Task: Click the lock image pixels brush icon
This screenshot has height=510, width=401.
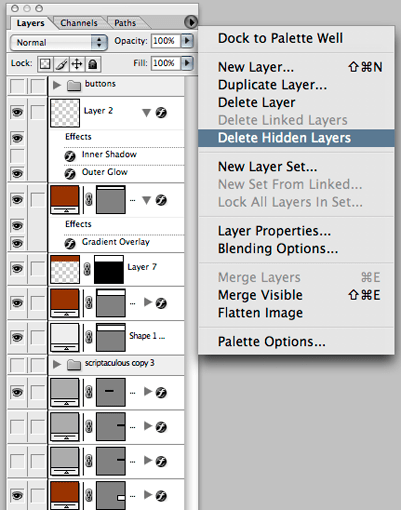Action: click(61, 64)
